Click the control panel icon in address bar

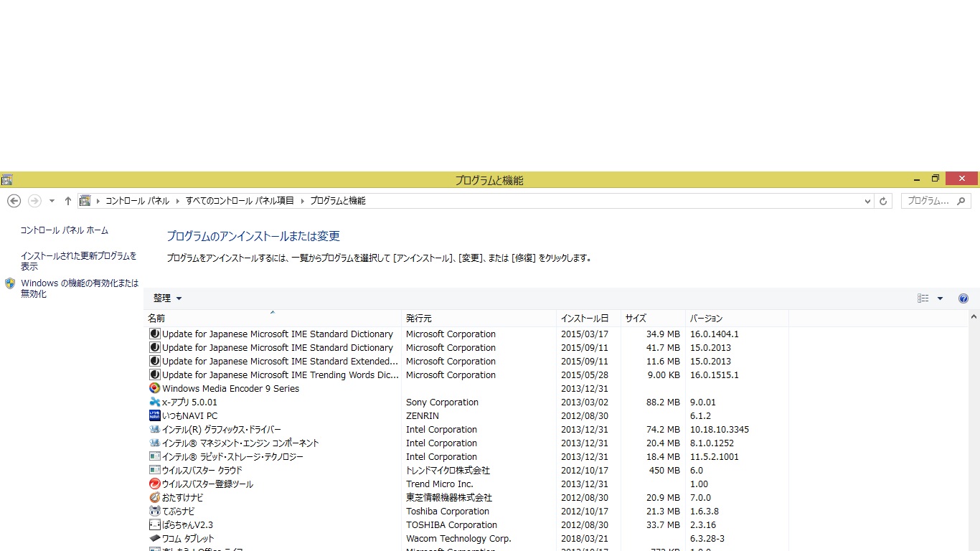pos(85,201)
